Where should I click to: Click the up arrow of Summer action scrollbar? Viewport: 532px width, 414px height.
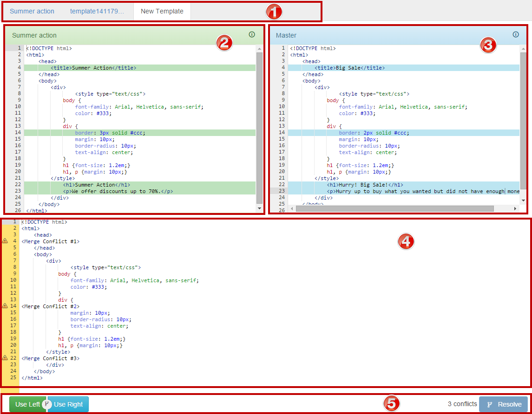(x=260, y=49)
